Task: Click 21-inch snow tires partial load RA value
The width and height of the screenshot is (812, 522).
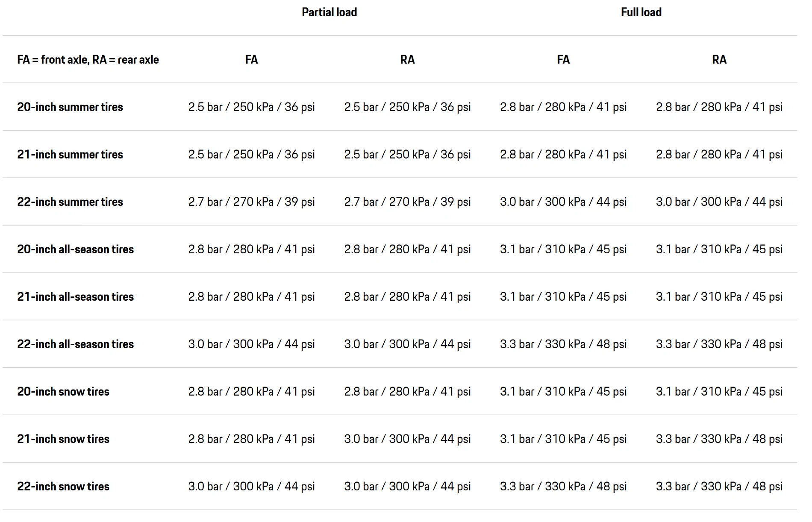Action: point(407,439)
